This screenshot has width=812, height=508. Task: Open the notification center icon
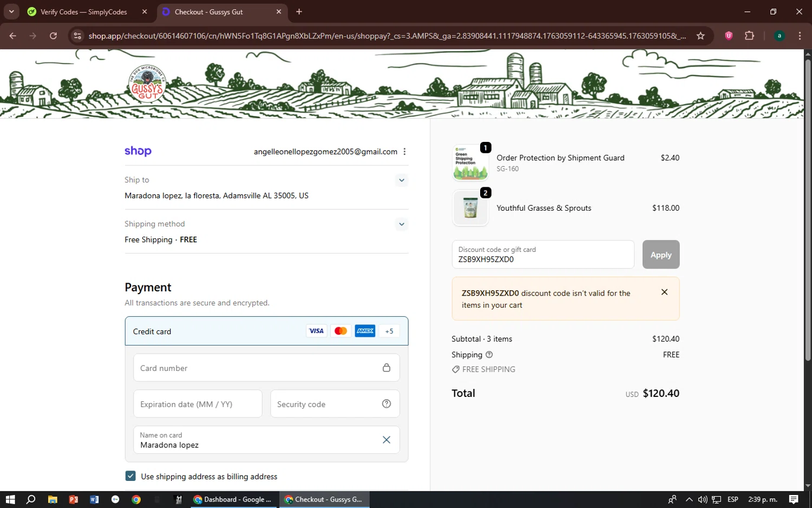(794, 499)
